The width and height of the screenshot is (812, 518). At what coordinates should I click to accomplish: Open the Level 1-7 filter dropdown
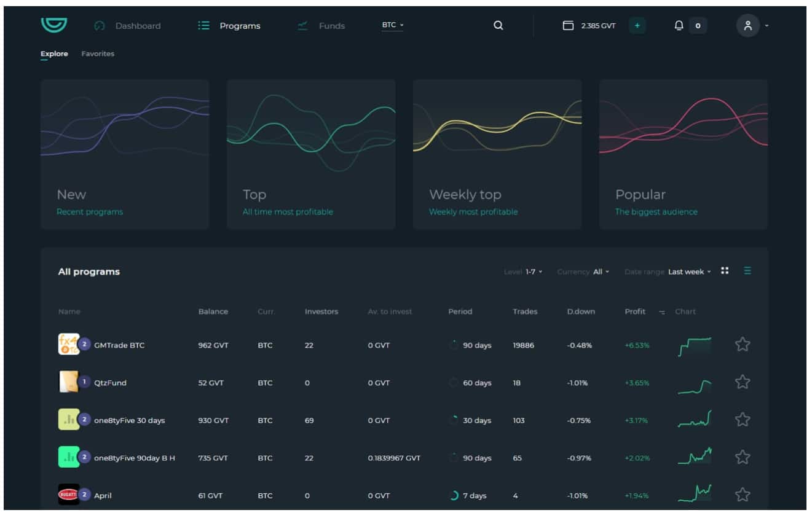[x=534, y=272]
